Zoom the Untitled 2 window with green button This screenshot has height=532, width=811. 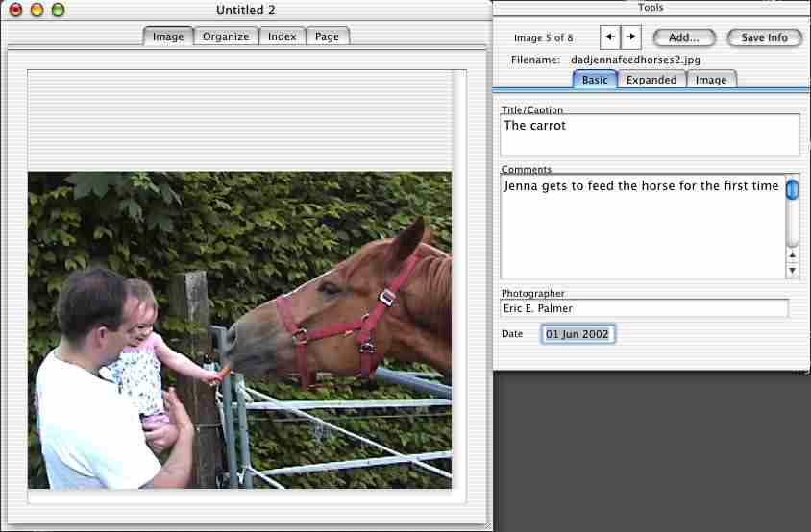pyautogui.click(x=58, y=10)
